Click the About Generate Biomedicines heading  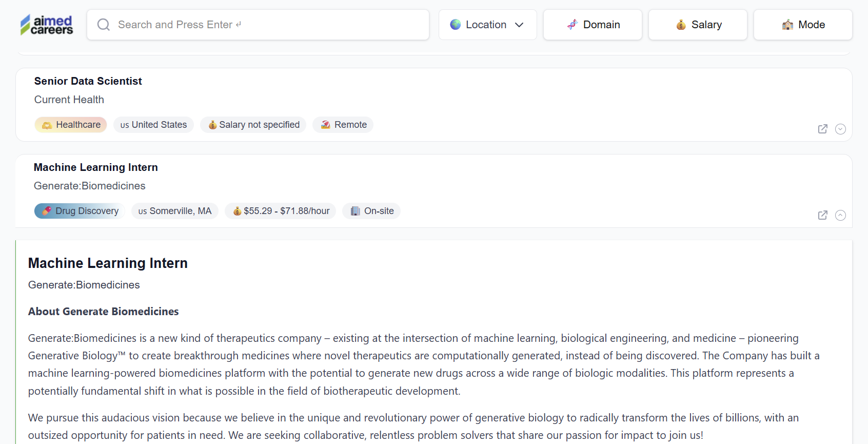(104, 312)
